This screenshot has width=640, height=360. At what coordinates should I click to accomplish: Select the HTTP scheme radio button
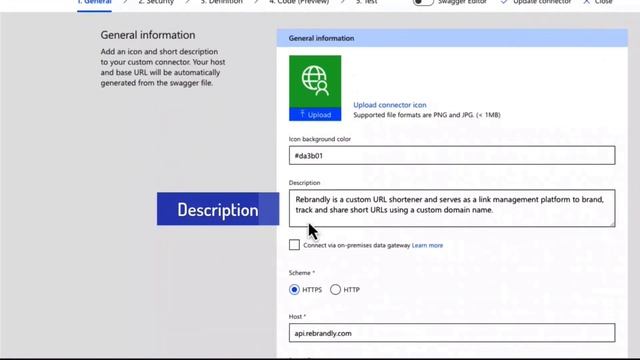point(335,289)
